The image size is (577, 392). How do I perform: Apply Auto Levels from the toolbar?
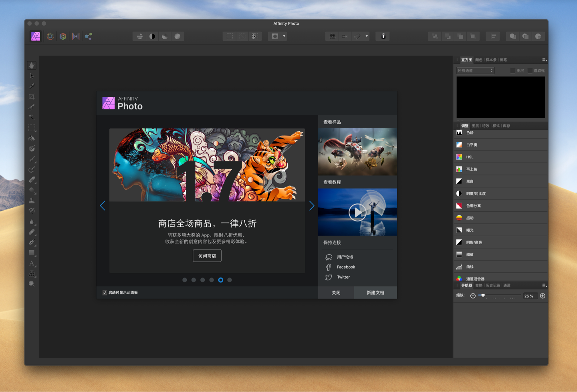tap(139, 36)
